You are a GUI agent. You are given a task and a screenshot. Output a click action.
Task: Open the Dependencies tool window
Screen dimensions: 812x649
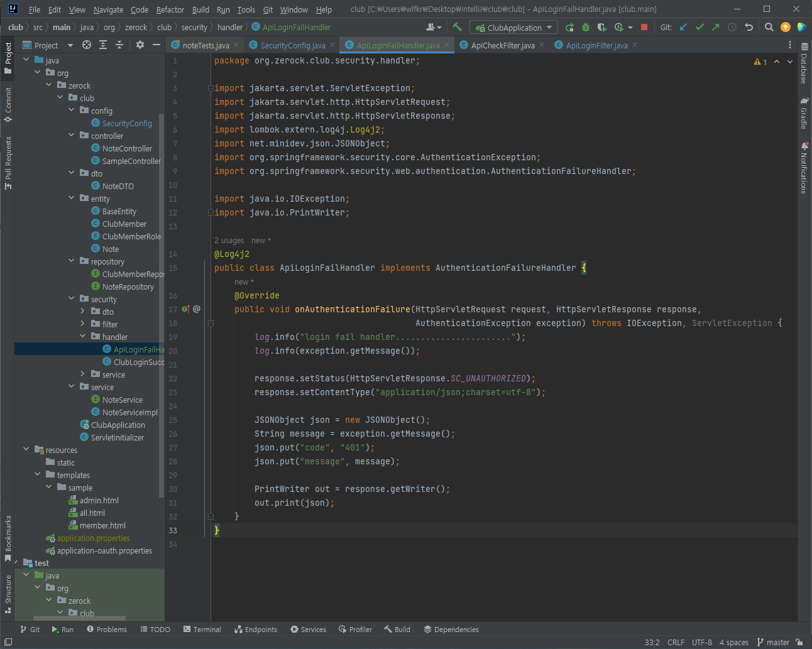[451, 629]
